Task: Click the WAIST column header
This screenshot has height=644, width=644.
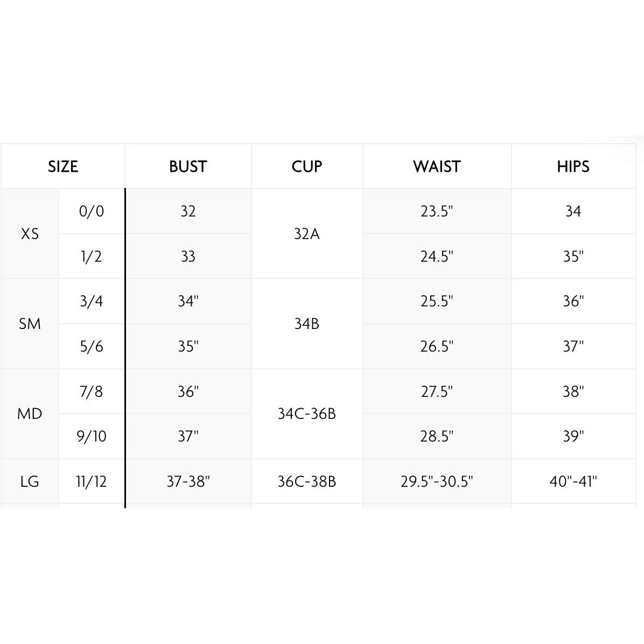Action: coord(437,166)
